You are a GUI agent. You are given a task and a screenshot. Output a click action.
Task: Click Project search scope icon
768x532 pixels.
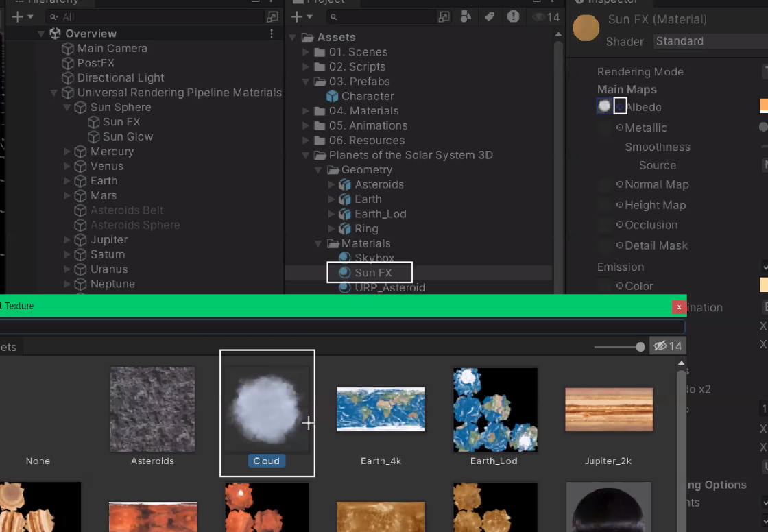pyautogui.click(x=444, y=17)
